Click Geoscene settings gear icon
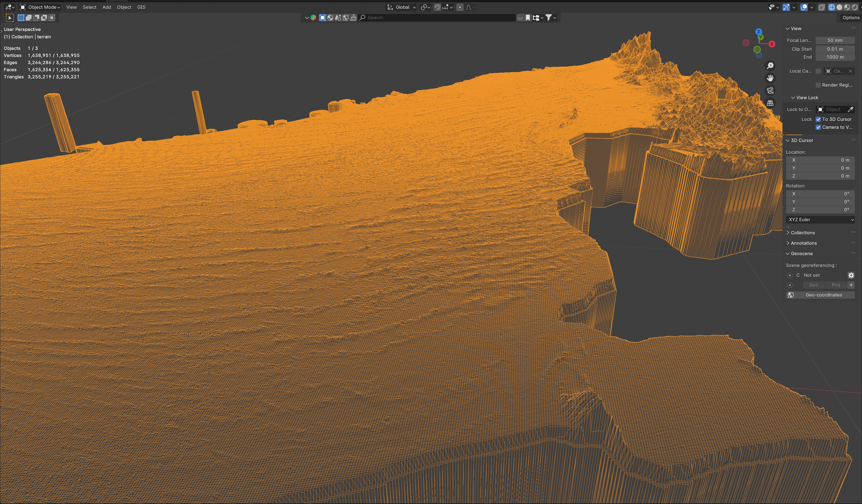The height and width of the screenshot is (504, 862). (851, 275)
